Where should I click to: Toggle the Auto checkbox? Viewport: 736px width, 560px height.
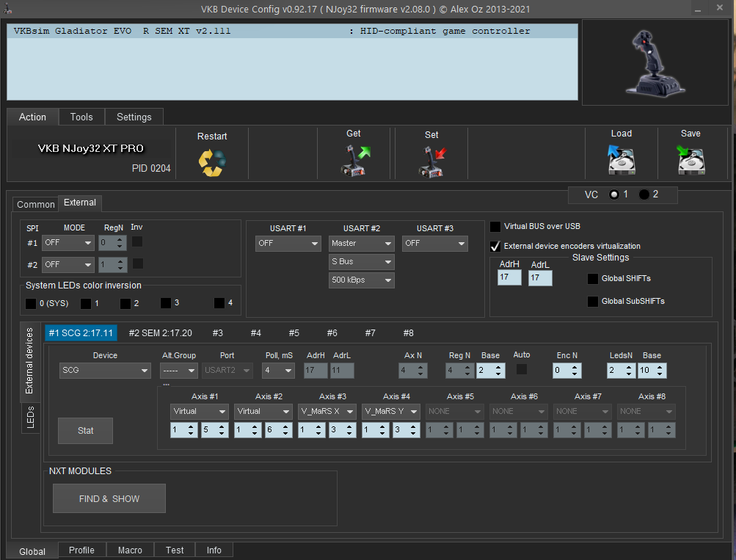point(521,369)
